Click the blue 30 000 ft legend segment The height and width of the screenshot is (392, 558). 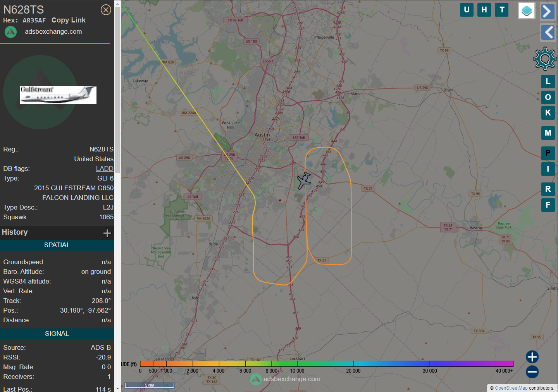429,363
